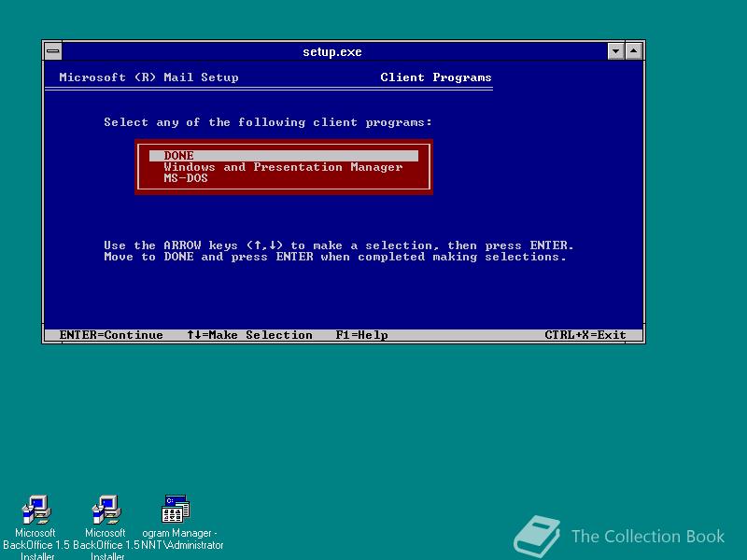The height and width of the screenshot is (560, 747).
Task: Click the 'Select any of the following' prompt
Action: click(x=268, y=122)
